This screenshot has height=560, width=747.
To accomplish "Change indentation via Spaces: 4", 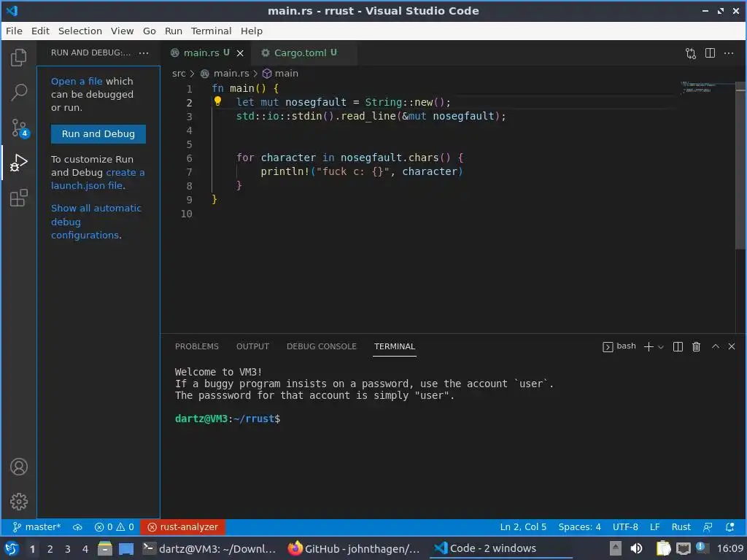I will pos(579,527).
